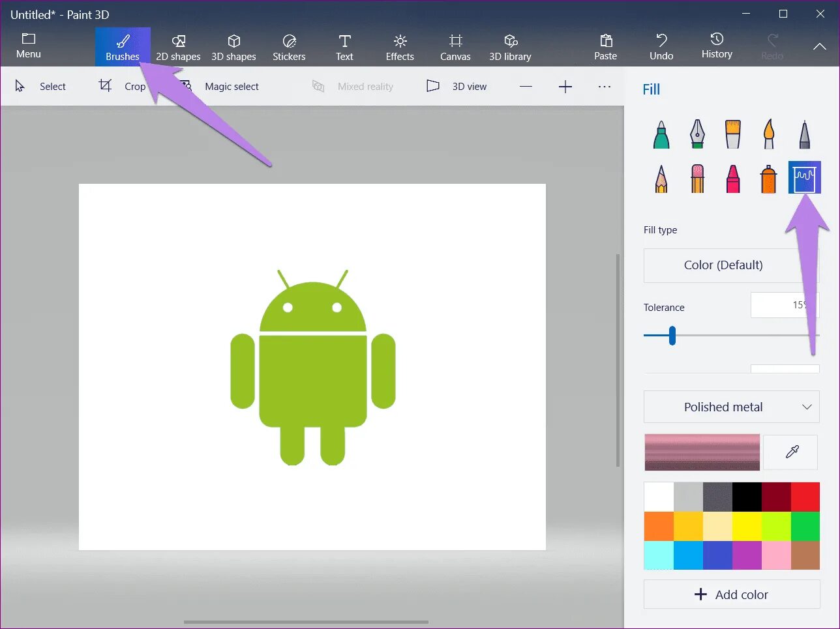Screen dimensions: 840x629
Task: Open the three-dot more options menu
Action: point(605,87)
